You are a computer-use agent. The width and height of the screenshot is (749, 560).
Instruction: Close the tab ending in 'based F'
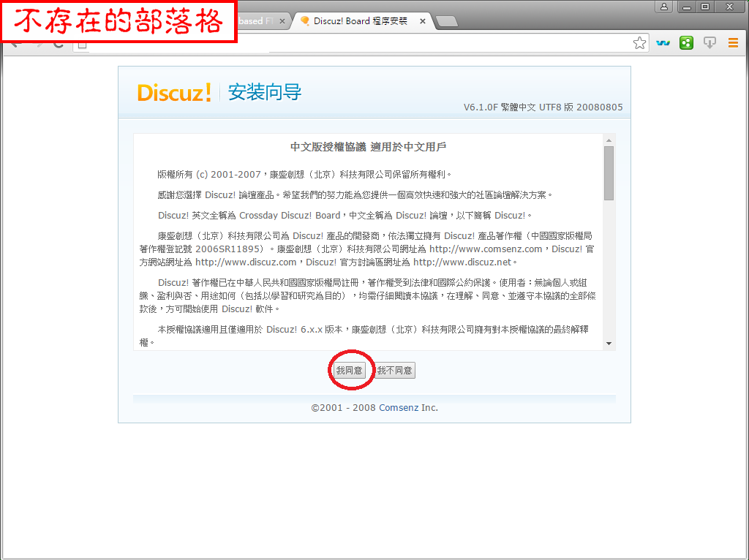click(282, 21)
